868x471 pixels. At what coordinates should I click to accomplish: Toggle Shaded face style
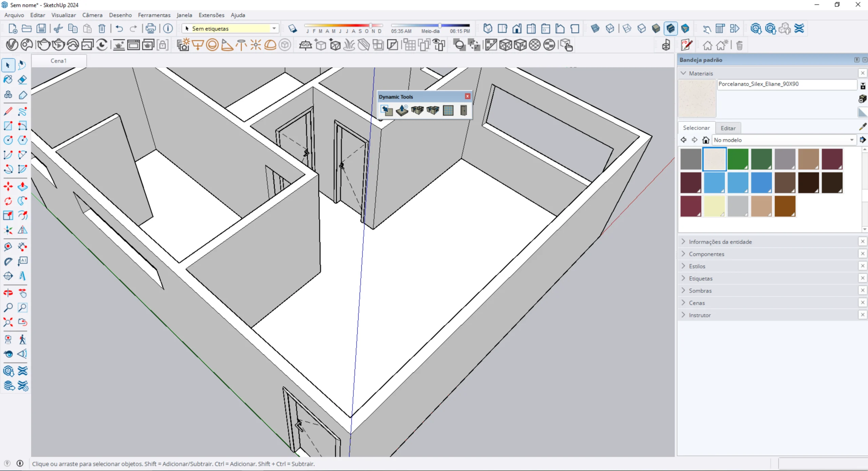656,28
